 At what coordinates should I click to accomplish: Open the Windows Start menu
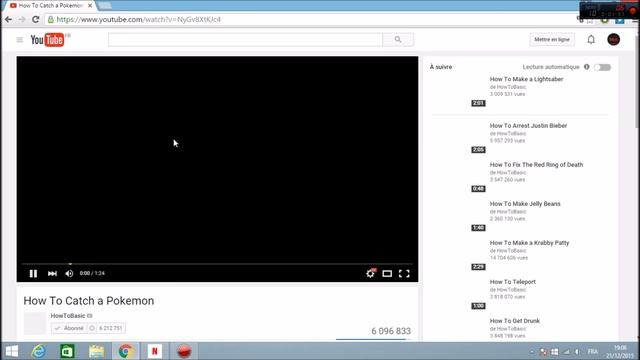12,351
